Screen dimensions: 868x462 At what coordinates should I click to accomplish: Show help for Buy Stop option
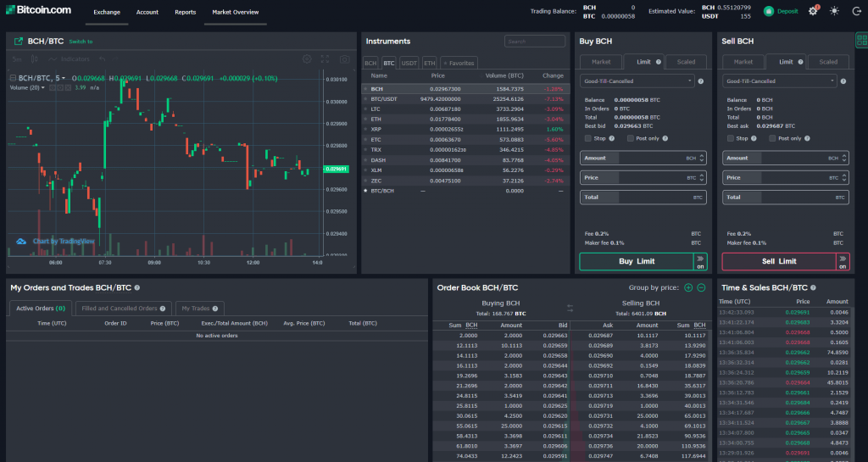pyautogui.click(x=612, y=138)
